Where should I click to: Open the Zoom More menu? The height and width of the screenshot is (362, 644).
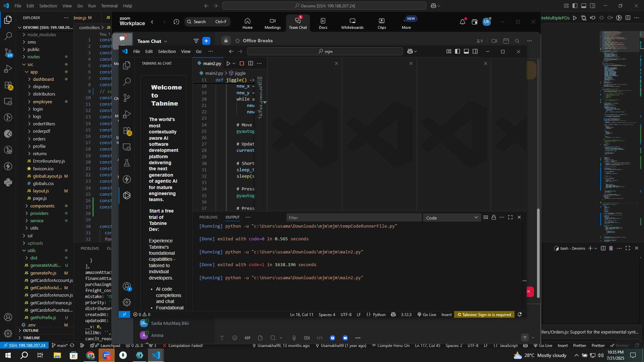[x=407, y=23]
